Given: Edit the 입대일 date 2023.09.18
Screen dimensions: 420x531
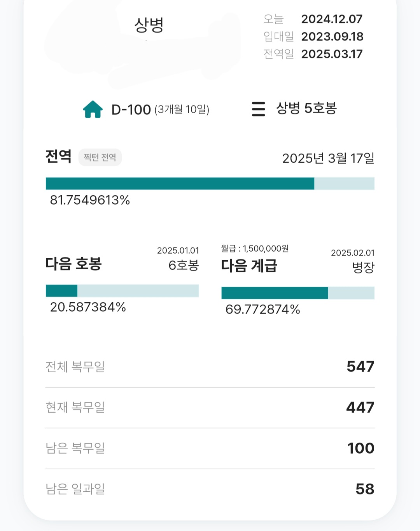Looking at the screenshot, I should pyautogui.click(x=332, y=37).
